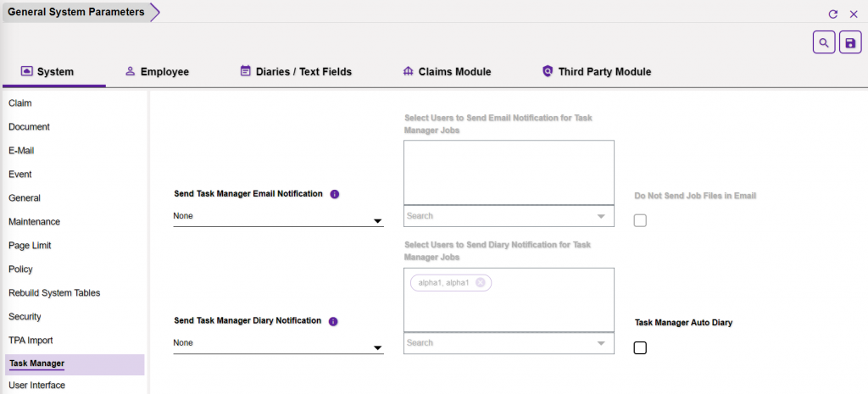The height and width of the screenshot is (394, 868).
Task: Go to Diaries / Text Fields tab
Action: [295, 72]
